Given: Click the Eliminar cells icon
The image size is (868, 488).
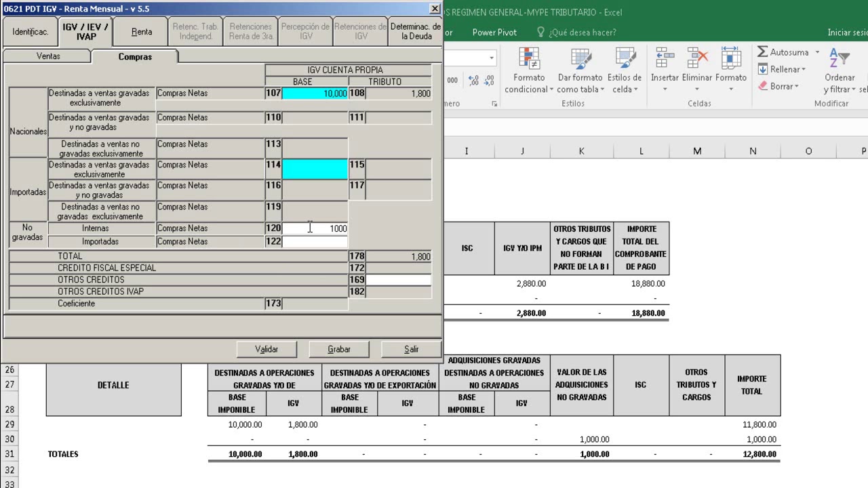Looking at the screenshot, I should pyautogui.click(x=697, y=58).
